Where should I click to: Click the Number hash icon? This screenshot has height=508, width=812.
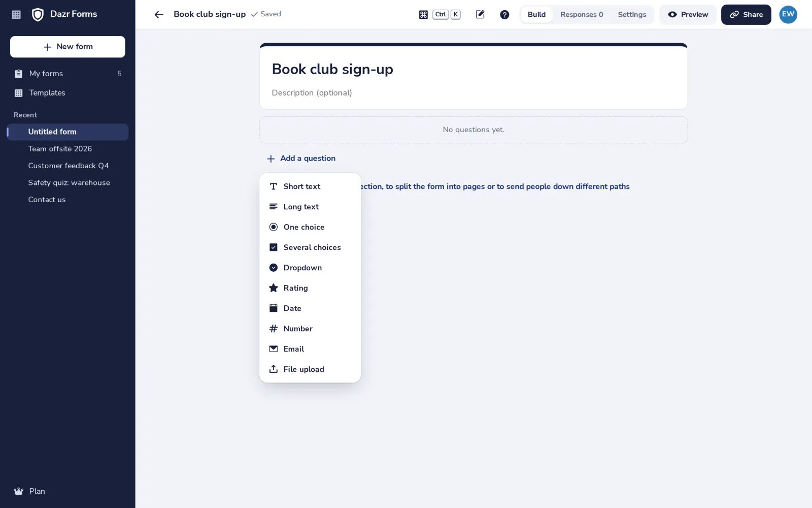[x=274, y=329]
